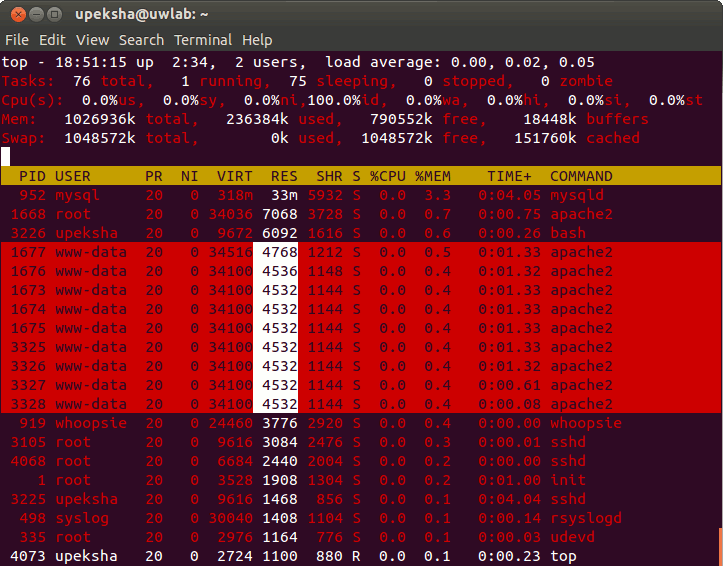Viewport: 723px width, 566px height.
Task: Click PID 3327 in the list
Action: 28,385
